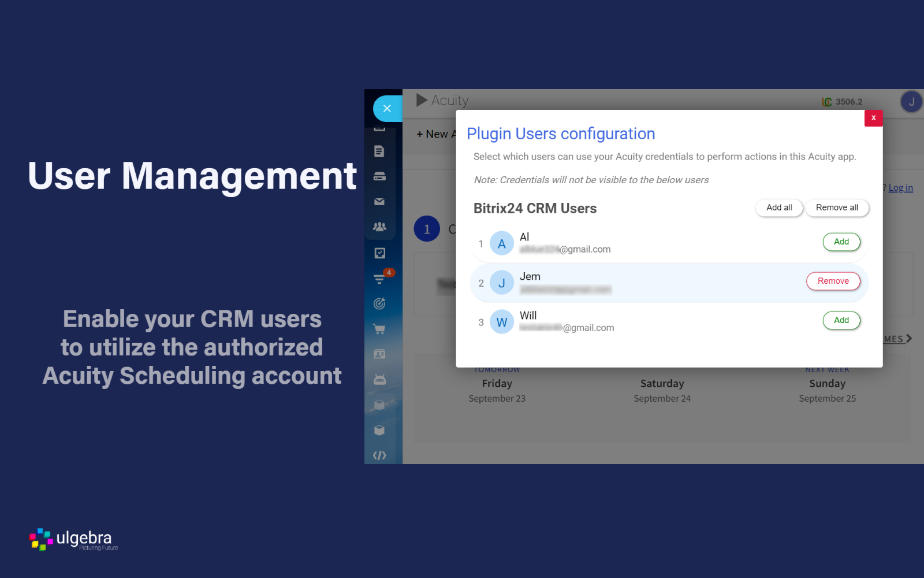Click the document icon in the sidebar
This screenshot has width=924, height=578.
379,151
